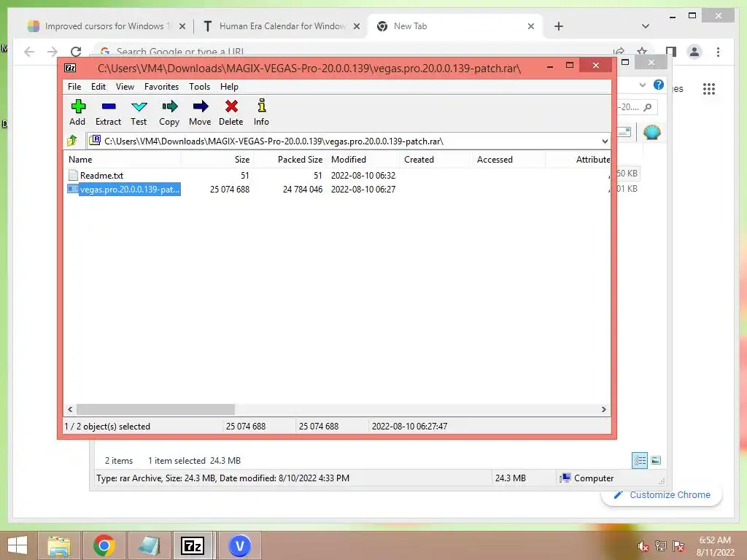The image size is (747, 560).
Task: Open Chrome from the taskbar
Action: tap(104, 545)
